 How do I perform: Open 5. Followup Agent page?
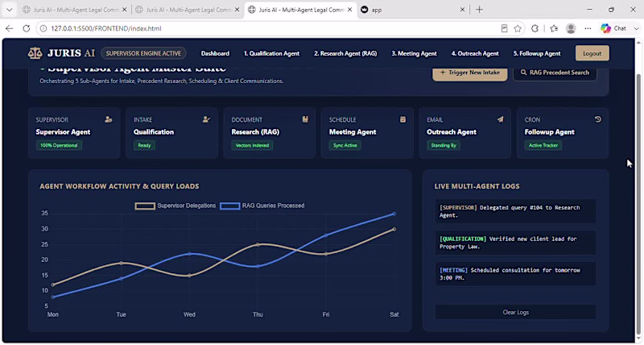tap(537, 53)
